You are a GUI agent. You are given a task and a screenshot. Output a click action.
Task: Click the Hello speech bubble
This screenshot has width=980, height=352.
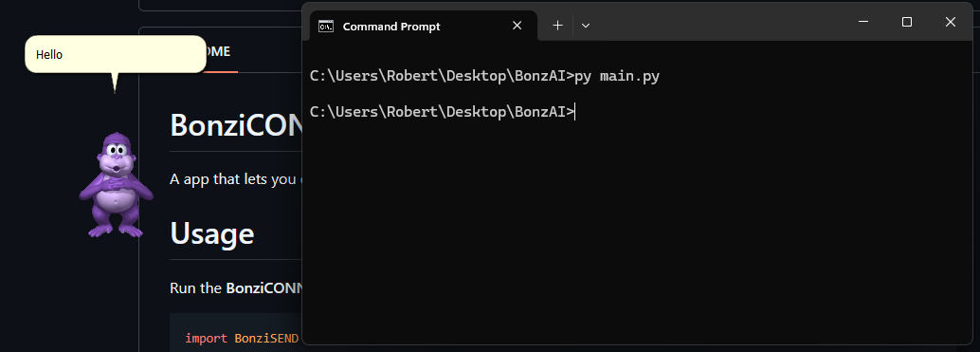pyautogui.click(x=116, y=54)
